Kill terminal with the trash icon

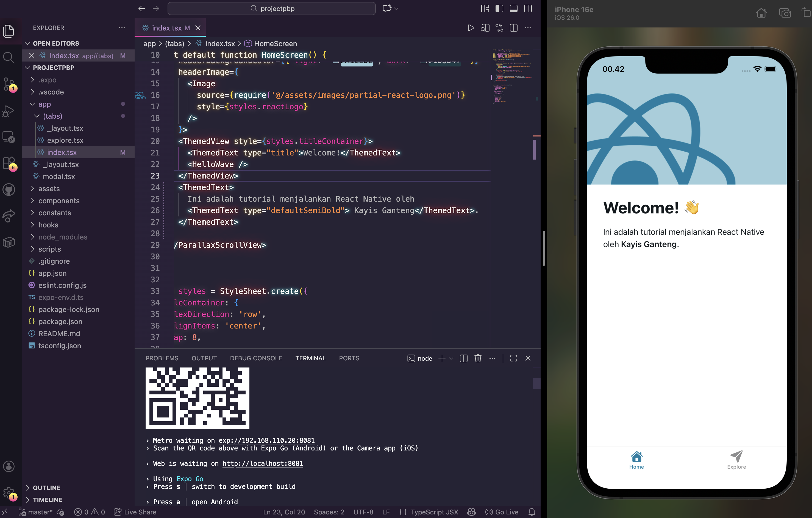(478, 358)
